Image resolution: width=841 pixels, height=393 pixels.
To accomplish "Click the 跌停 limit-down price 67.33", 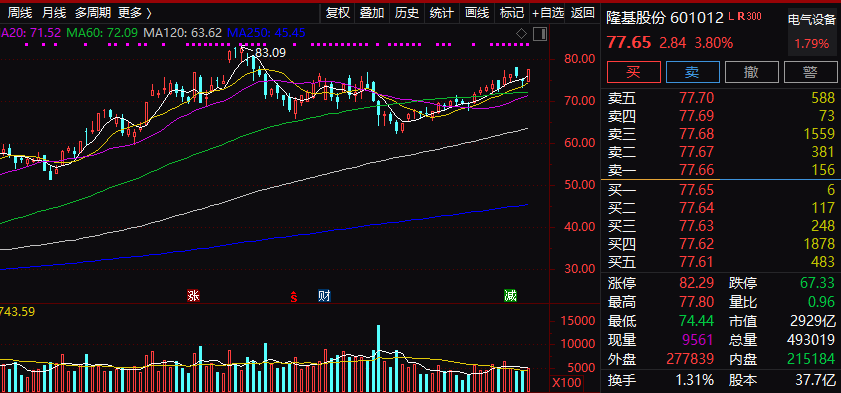I will 817,283.
